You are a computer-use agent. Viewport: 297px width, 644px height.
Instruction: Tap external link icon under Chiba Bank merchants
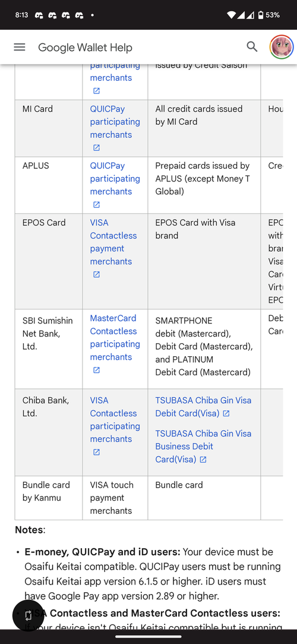(96, 452)
